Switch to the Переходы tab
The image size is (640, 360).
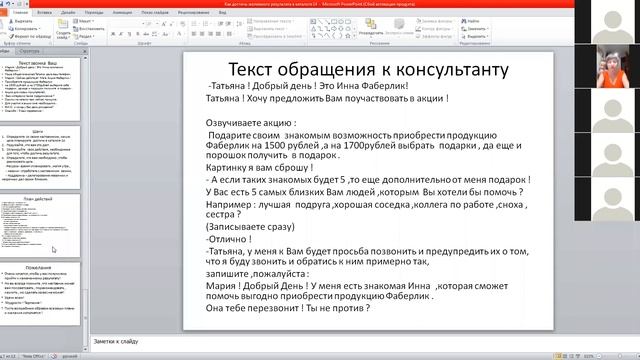tap(94, 13)
